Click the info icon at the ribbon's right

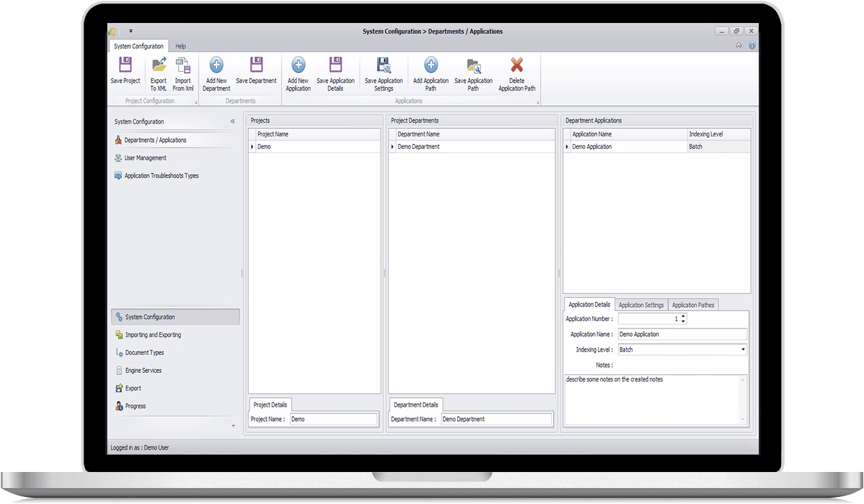point(752,46)
